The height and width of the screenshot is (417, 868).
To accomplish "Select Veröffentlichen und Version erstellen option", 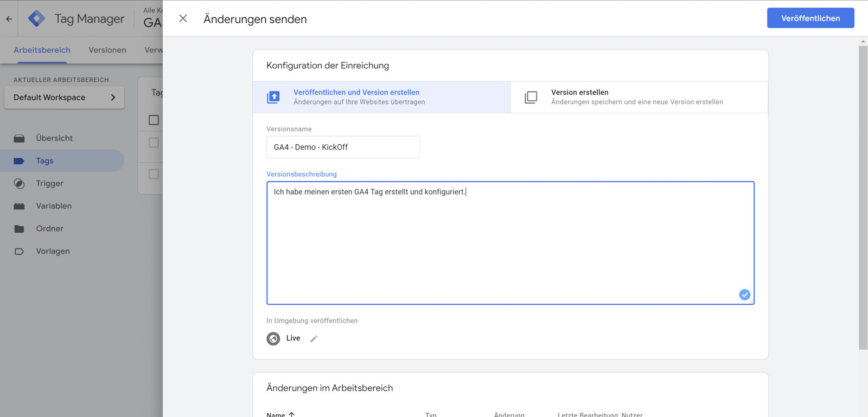I will [x=381, y=97].
